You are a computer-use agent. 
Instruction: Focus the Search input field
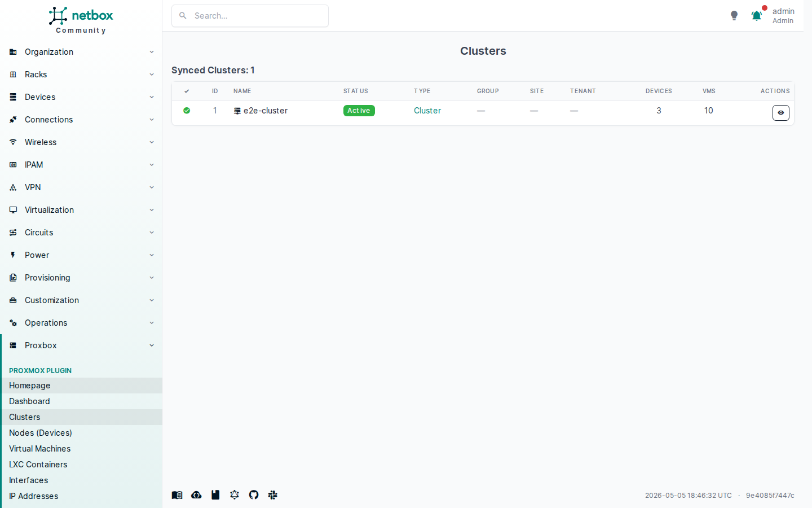coord(250,16)
